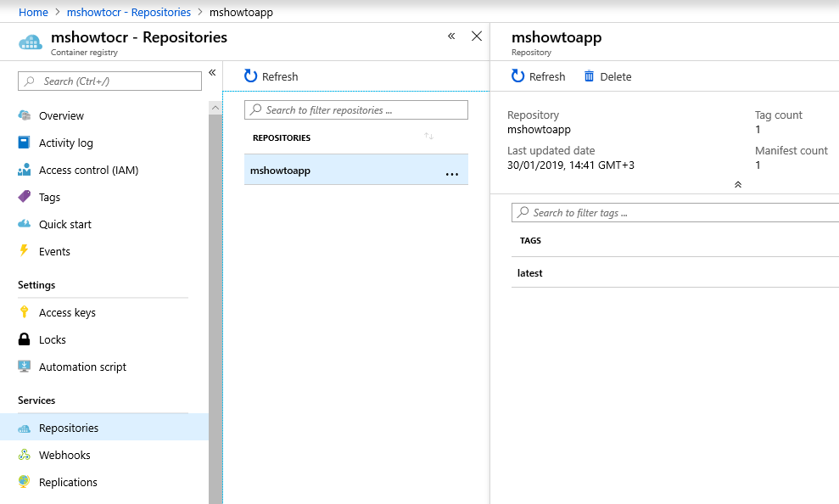Screen dimensions: 839x504
Task: Click the Access control (IAM) people icon
Action: click(x=24, y=170)
